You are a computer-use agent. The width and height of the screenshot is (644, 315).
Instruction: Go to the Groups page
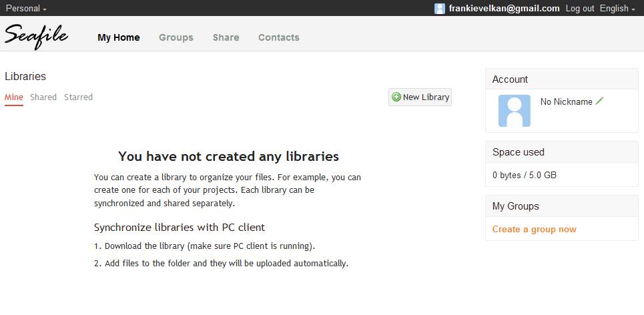[x=176, y=37]
